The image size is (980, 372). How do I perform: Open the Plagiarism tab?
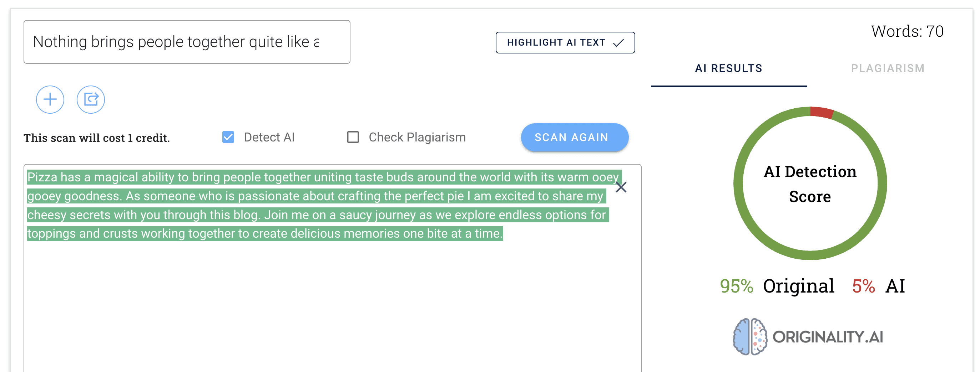point(888,68)
